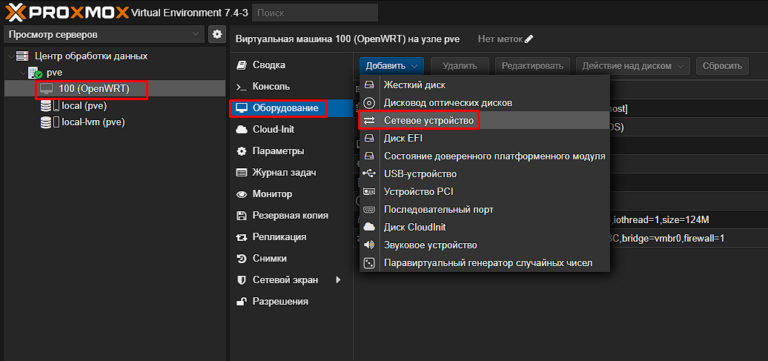The image size is (768, 361).
Task: Click the Edit (Редактировать) button
Action: coord(533,66)
